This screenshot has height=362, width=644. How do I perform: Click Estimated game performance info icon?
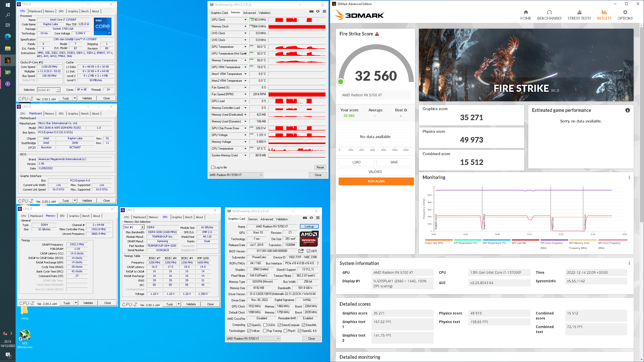point(628,110)
